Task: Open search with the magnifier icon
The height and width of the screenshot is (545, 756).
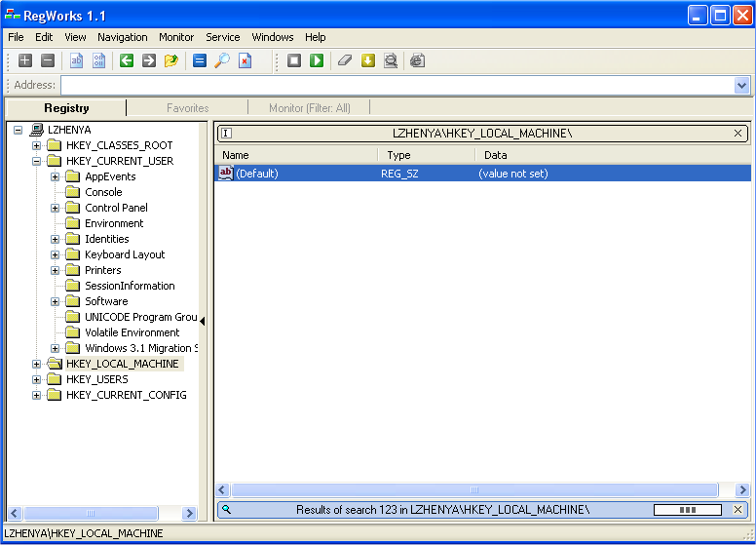Action: click(x=222, y=60)
